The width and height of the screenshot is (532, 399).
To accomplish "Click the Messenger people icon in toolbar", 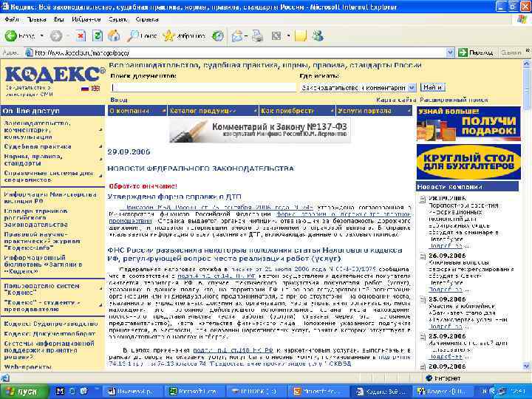I will pos(318,35).
